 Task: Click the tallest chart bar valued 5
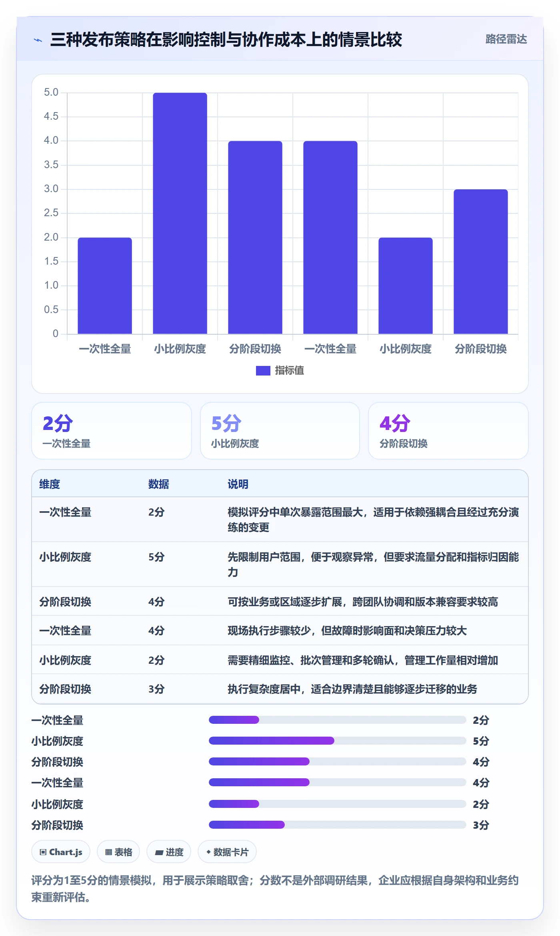180,213
